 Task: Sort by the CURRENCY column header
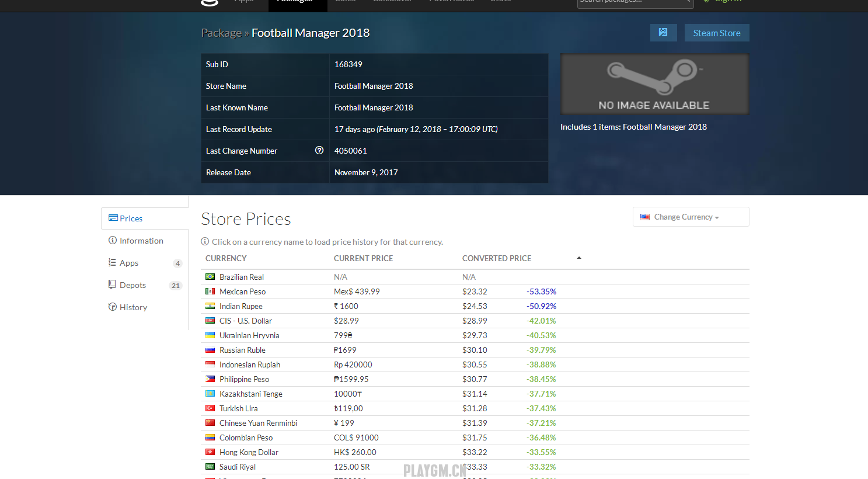click(x=226, y=258)
